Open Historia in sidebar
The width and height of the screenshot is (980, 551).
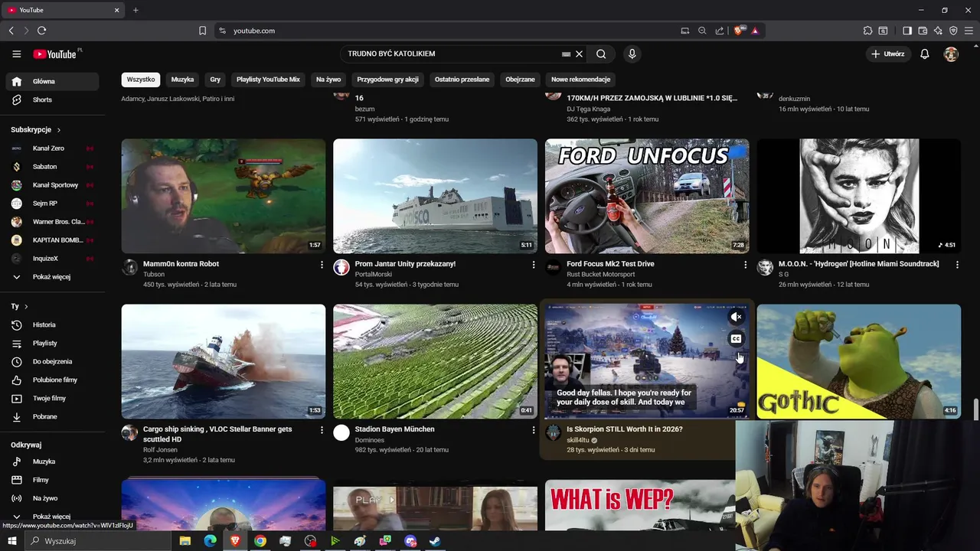tap(52, 324)
